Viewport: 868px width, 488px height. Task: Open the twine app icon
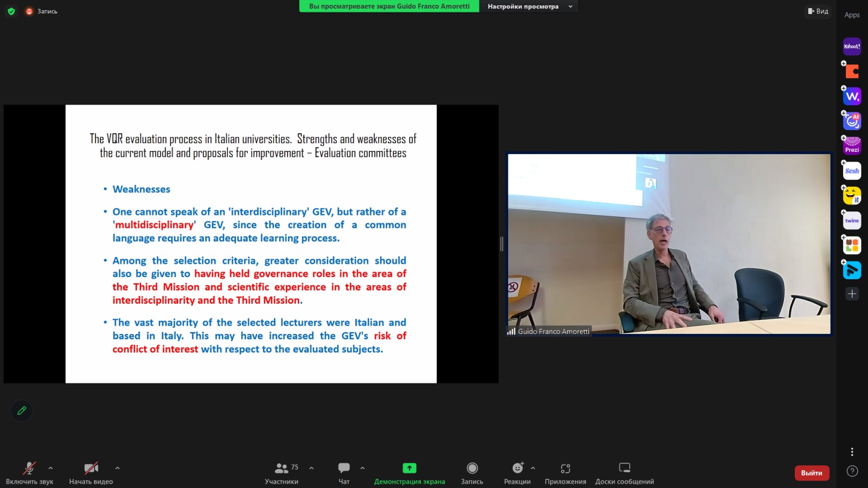point(852,220)
